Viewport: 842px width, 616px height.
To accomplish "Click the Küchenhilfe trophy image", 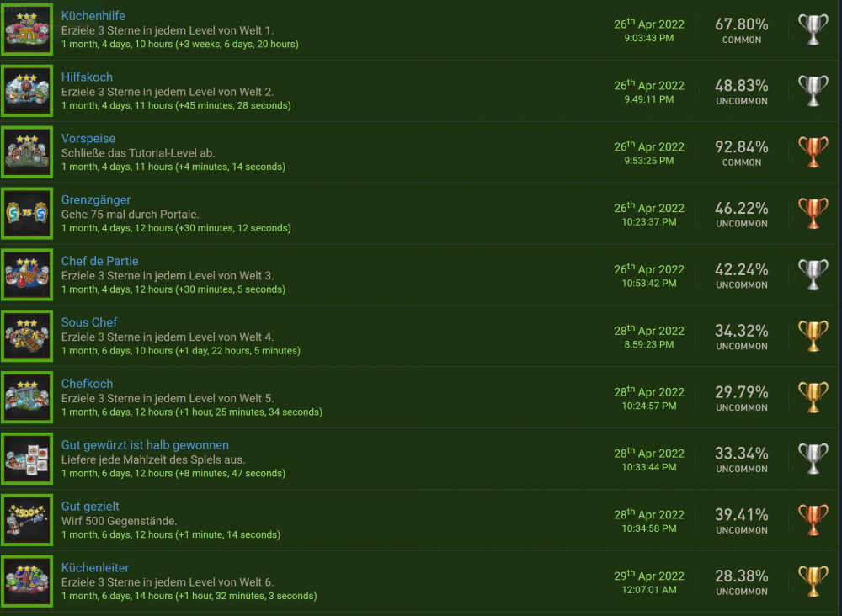I will [27, 30].
